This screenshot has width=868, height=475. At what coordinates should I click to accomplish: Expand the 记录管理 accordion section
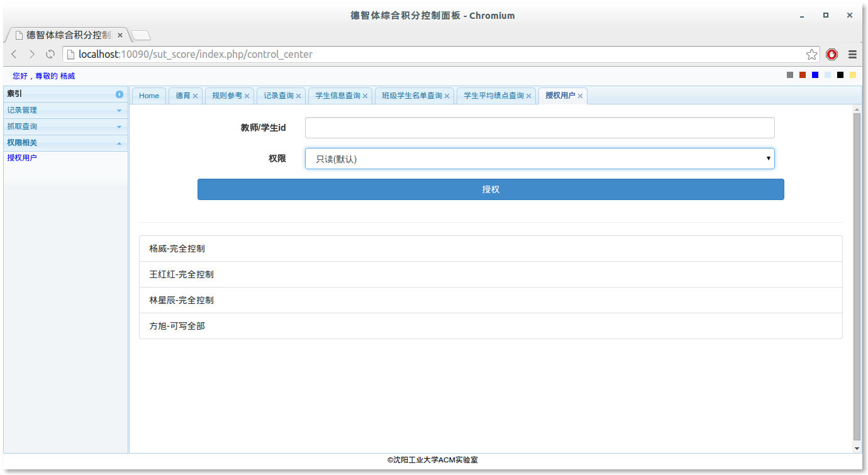click(65, 110)
